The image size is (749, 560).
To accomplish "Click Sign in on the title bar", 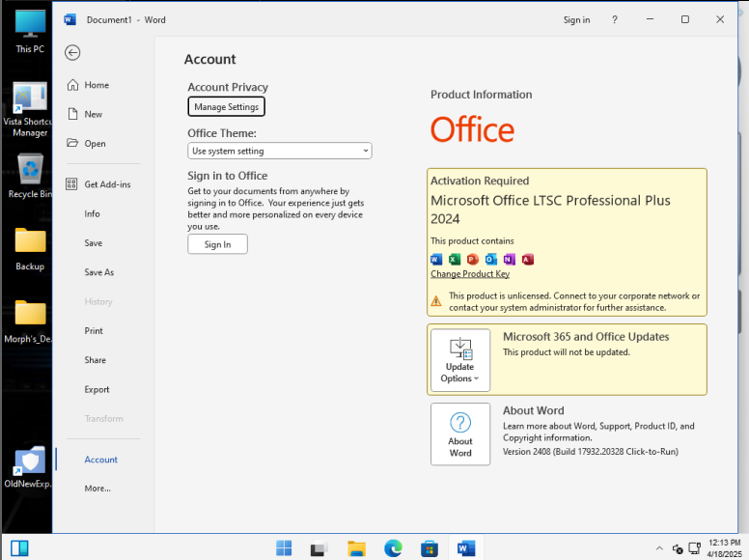I will 576,20.
